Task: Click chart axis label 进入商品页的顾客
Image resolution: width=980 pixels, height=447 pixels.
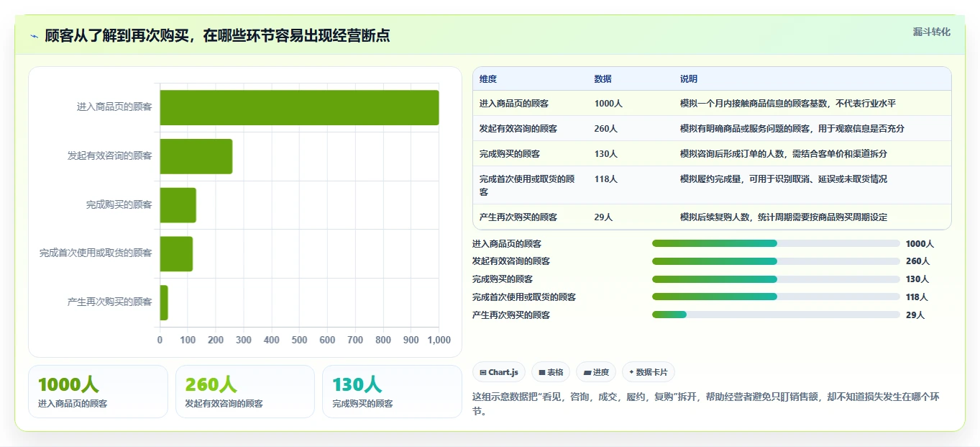Action: pyautogui.click(x=114, y=107)
